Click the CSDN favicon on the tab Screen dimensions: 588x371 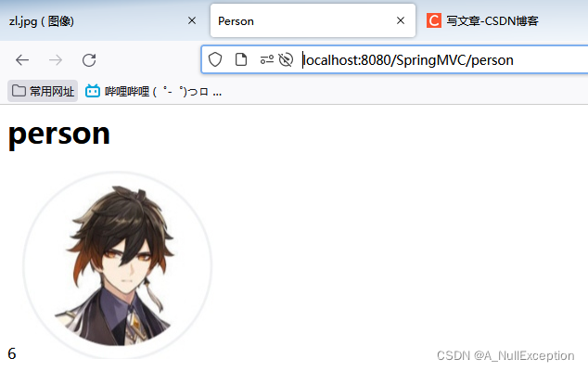434,20
